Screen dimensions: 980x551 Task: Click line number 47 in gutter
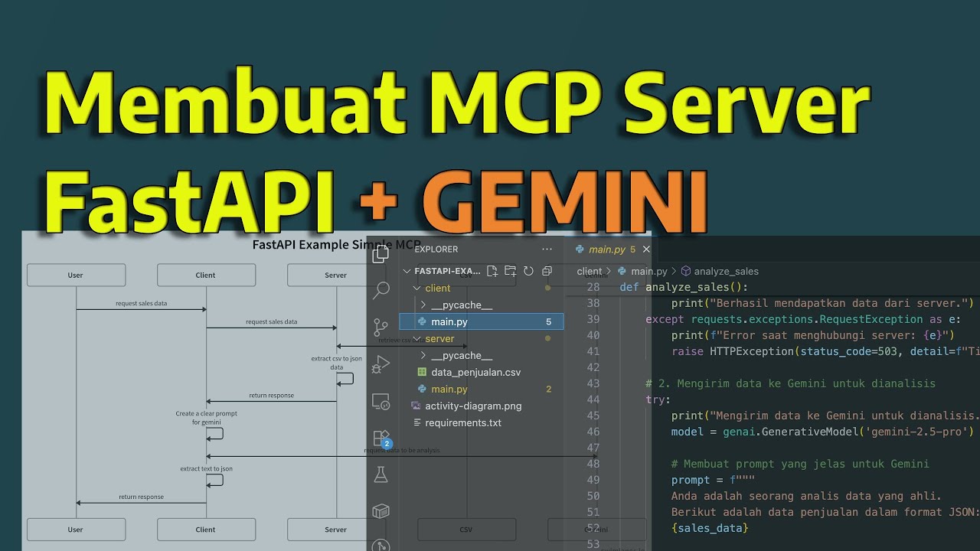pos(593,448)
